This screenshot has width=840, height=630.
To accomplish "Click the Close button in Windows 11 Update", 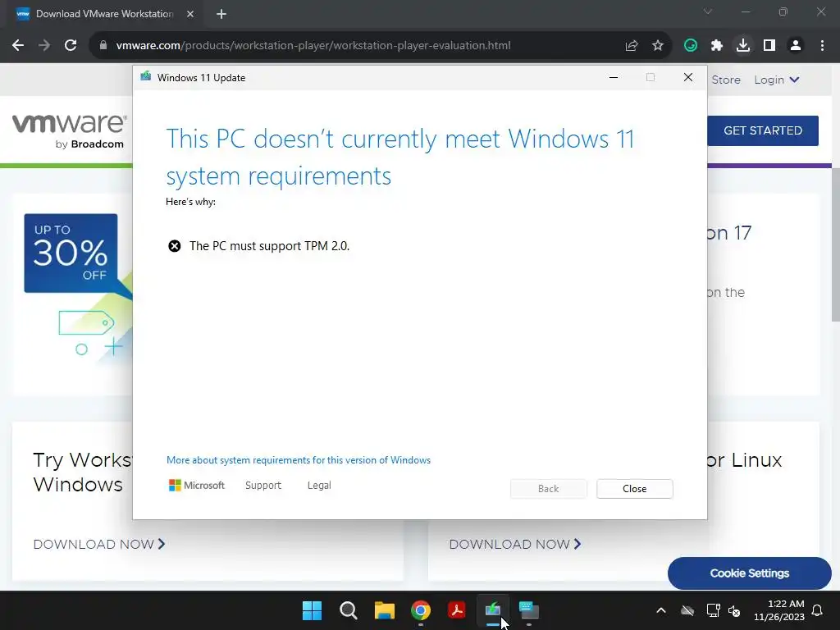I will click(635, 489).
